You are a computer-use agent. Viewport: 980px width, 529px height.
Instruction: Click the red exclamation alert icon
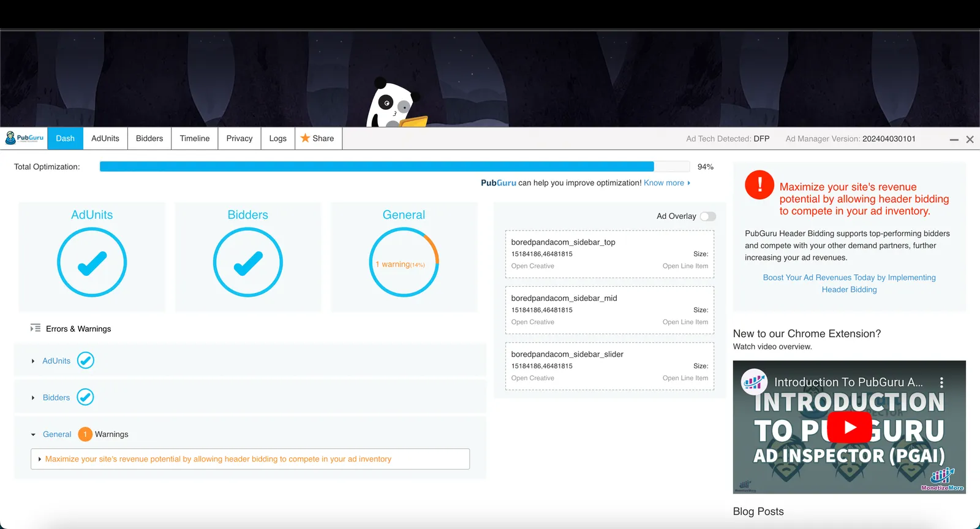(759, 185)
